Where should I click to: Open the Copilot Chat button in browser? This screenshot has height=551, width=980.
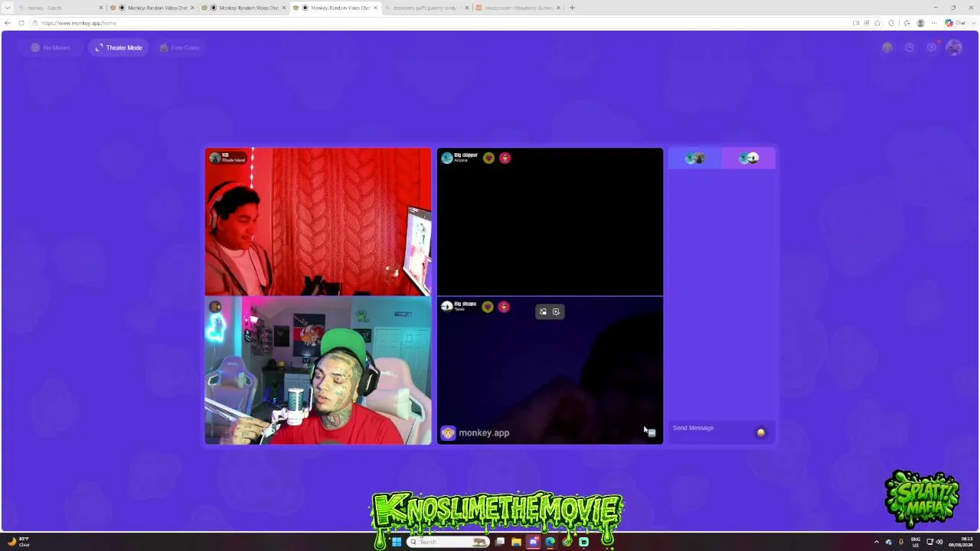click(955, 23)
